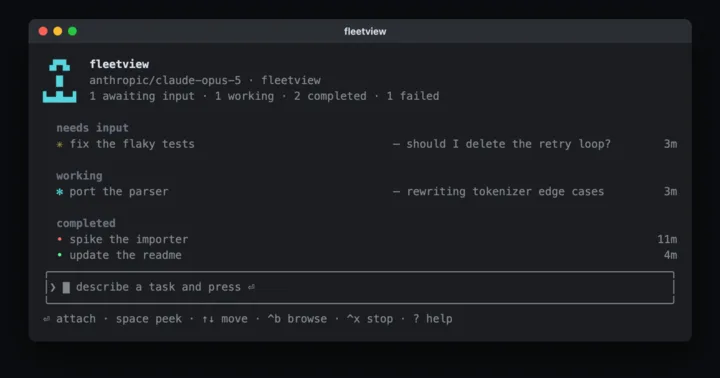Viewport: 720px width, 378px height.
Task: Click '1 failed' status count
Action: tap(413, 96)
